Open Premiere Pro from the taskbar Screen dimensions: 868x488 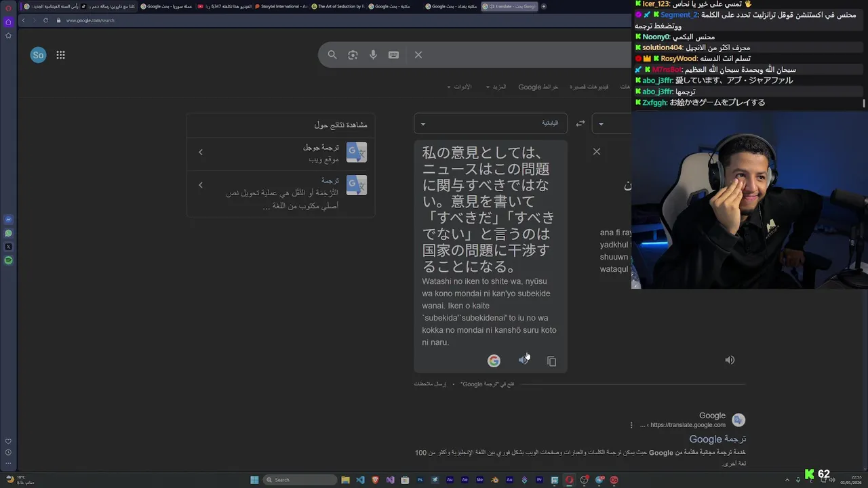[539, 480]
